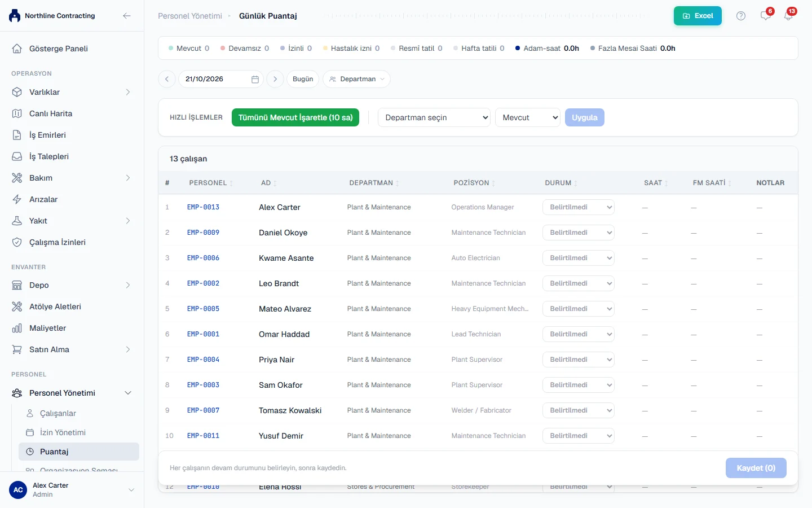The width and height of the screenshot is (812, 508).
Task: Export with the Excel button
Action: pyautogui.click(x=698, y=16)
